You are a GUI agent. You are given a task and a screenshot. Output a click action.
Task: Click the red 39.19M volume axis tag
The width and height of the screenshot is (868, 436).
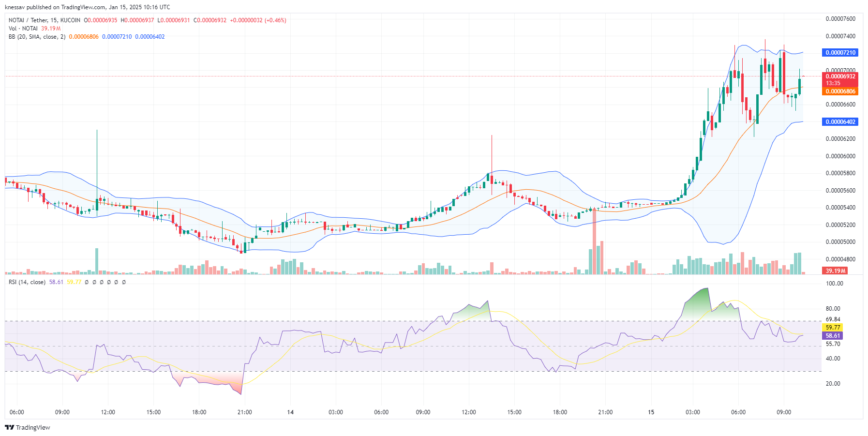(835, 271)
